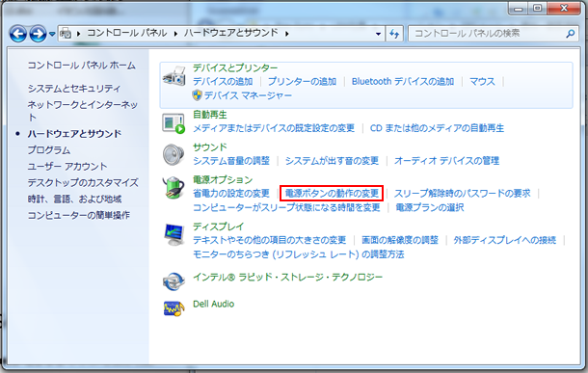Open ユーザー アカウント category
This screenshot has height=373, width=588.
click(x=67, y=167)
